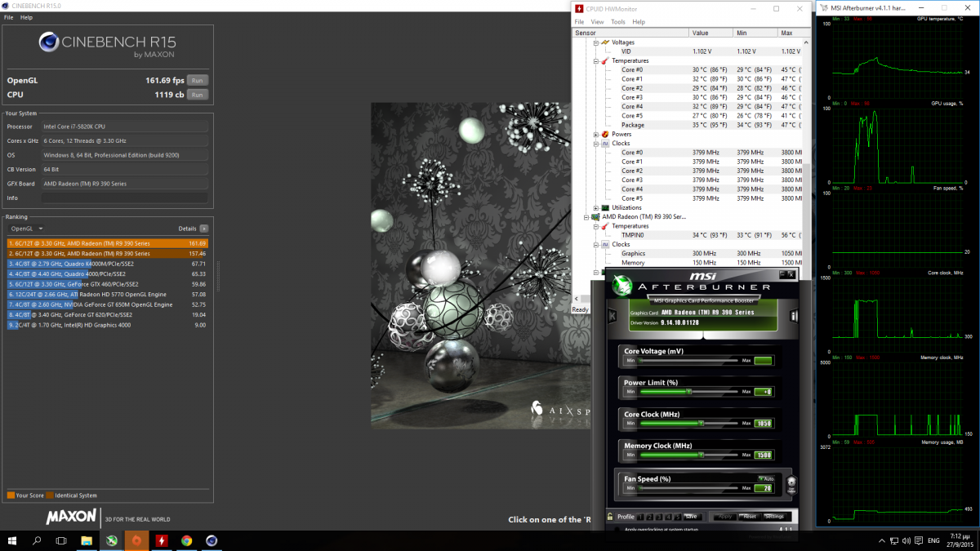Viewport: 980px width, 551px height.
Task: Collapse the CPU Temperatures node in HWMonitor
Action: (x=596, y=60)
